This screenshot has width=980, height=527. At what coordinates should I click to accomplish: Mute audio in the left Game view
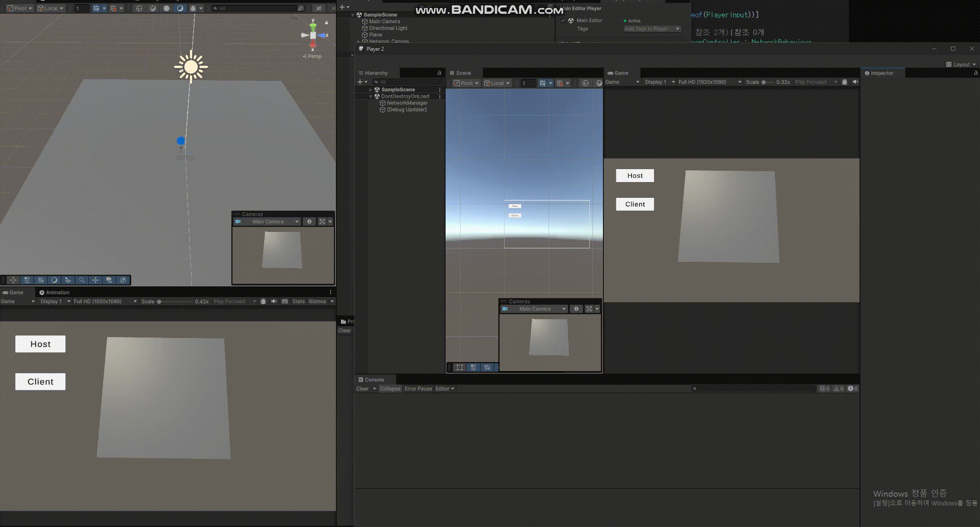274,301
